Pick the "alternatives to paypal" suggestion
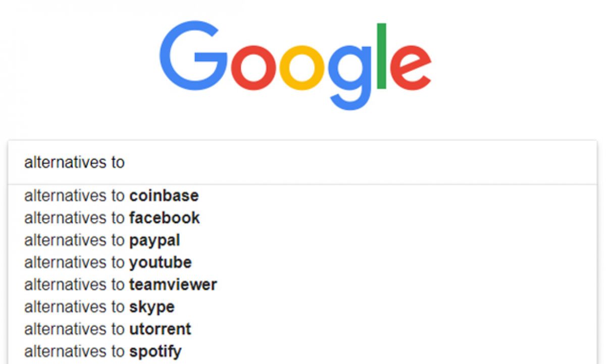Screen dimensions: 606x364 102,240
